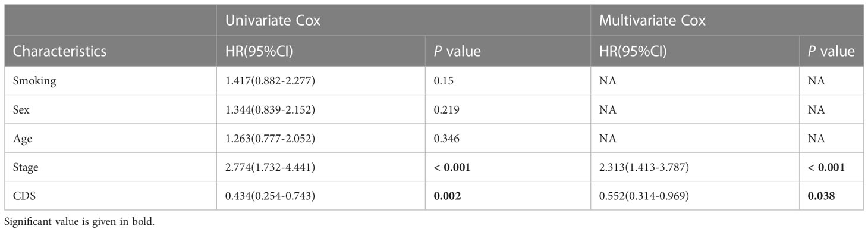The height and width of the screenshot is (232, 868).
Task: Select the Age row label
Action: 22,139
